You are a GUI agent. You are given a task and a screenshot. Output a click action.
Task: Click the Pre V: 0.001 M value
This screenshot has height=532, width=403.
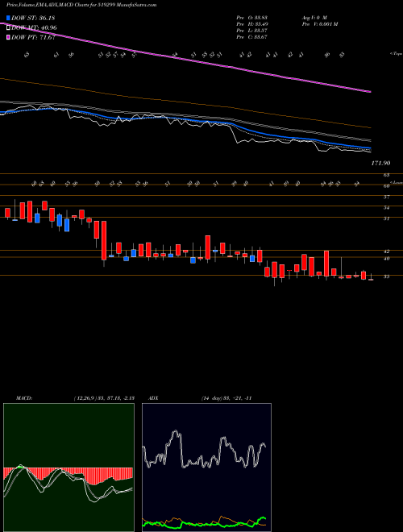[319, 23]
